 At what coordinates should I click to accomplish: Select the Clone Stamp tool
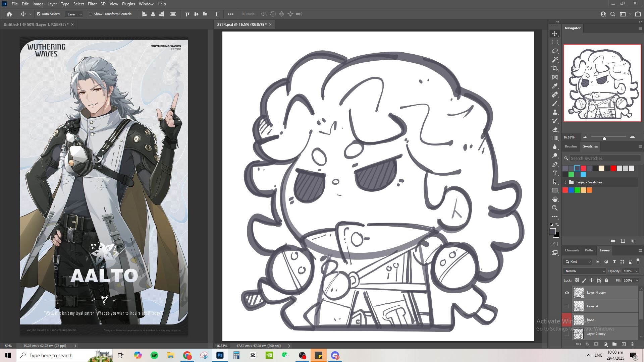555,112
